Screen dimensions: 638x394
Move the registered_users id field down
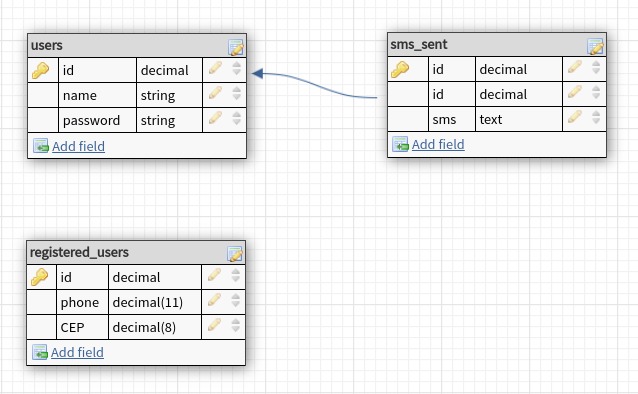coord(235,279)
